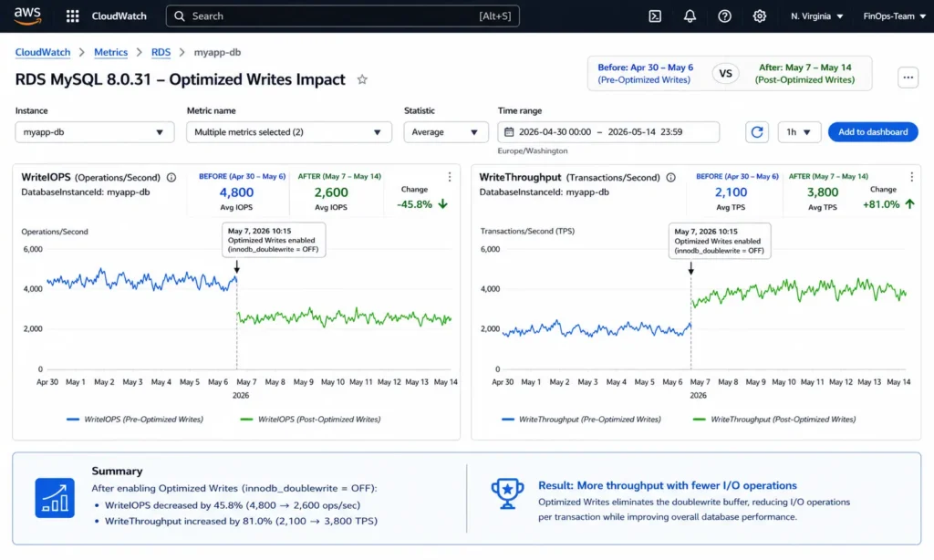Open the Statistic Average dropdown
Image resolution: width=934 pixels, height=560 pixels.
pyautogui.click(x=445, y=131)
